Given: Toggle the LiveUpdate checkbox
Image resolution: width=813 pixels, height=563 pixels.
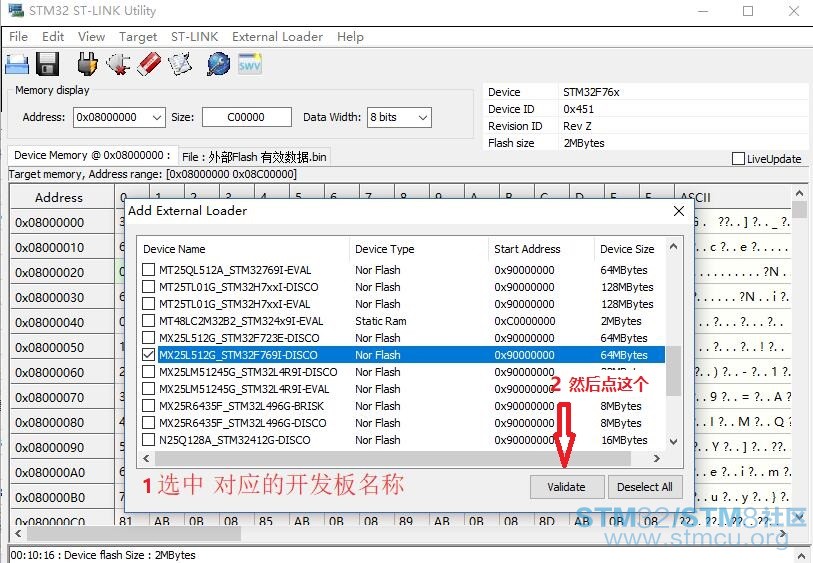Looking at the screenshot, I should [x=738, y=159].
